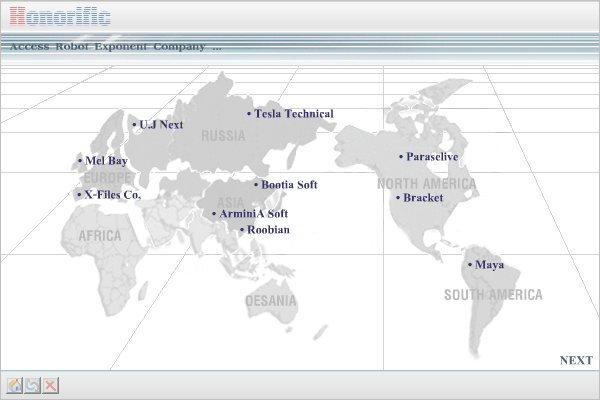This screenshot has height=400, width=600.
Task: Select ArminiA Soft in Asia
Action: (250, 214)
